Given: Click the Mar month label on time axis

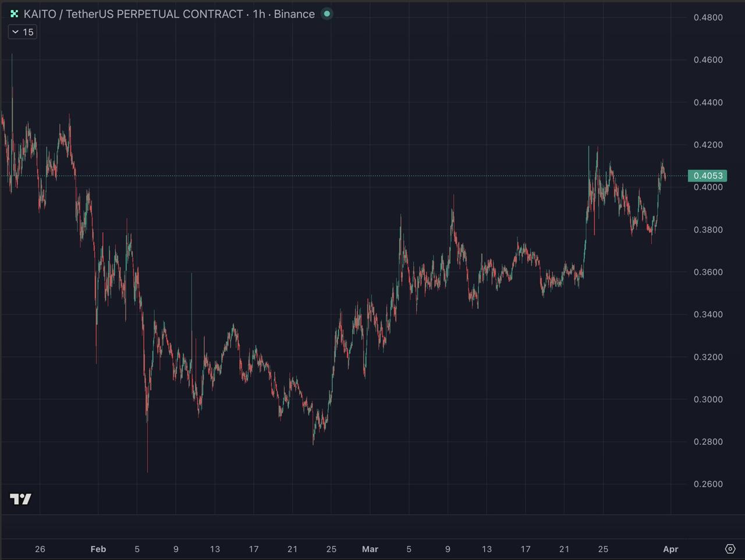Looking at the screenshot, I should [370, 549].
